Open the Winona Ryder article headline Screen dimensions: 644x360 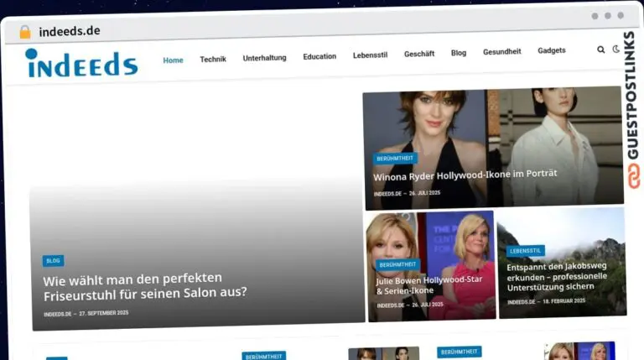[x=465, y=175]
